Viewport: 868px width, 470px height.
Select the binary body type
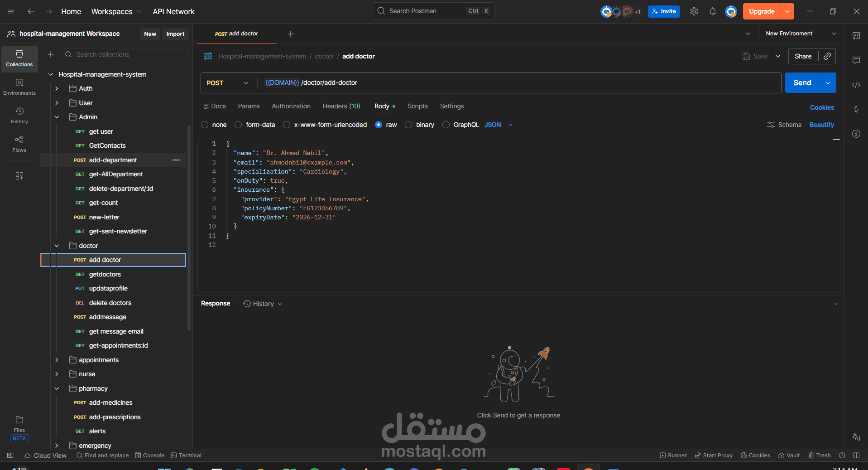coord(408,125)
